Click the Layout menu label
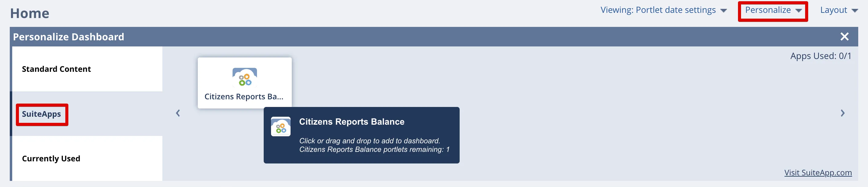Viewport: 868px width, 187px height. [833, 10]
